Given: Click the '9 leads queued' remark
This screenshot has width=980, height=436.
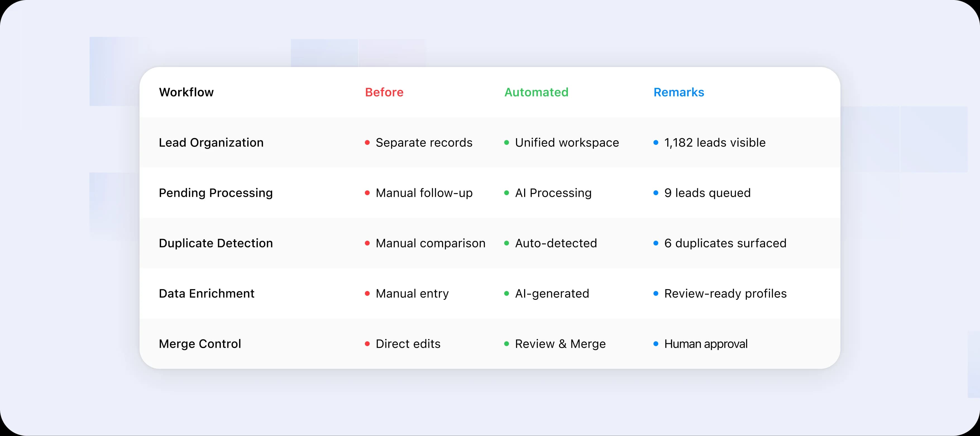Looking at the screenshot, I should coord(707,193).
